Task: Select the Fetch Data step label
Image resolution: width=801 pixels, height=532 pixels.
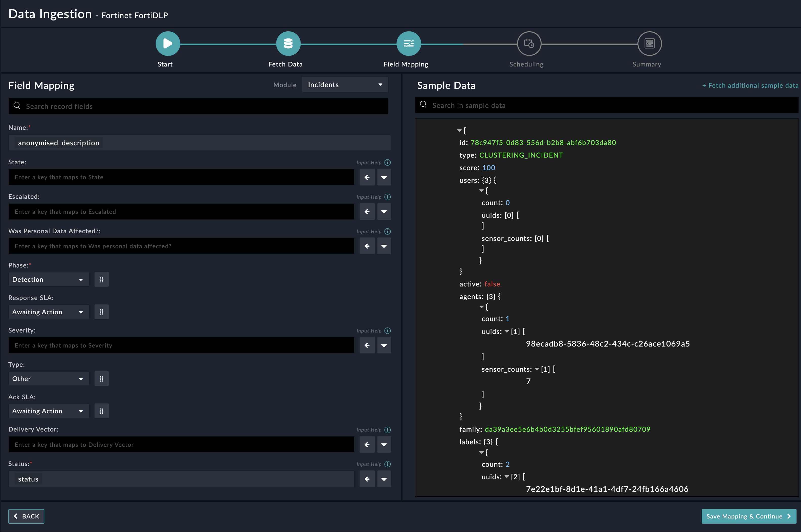Action: (x=285, y=64)
